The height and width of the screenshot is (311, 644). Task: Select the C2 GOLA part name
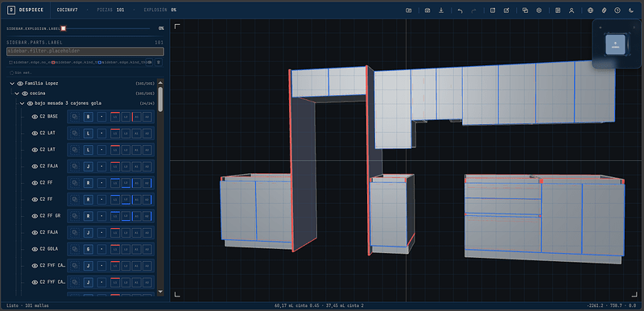point(48,250)
